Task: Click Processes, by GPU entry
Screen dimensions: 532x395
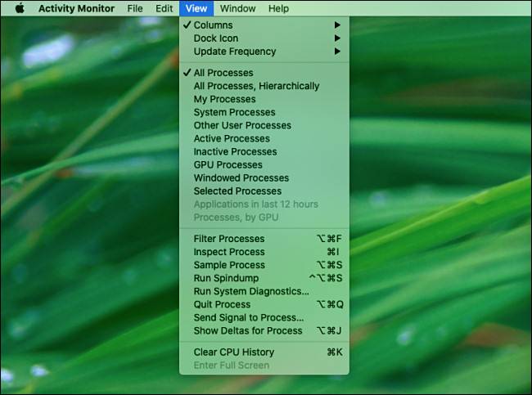Action: point(264,218)
